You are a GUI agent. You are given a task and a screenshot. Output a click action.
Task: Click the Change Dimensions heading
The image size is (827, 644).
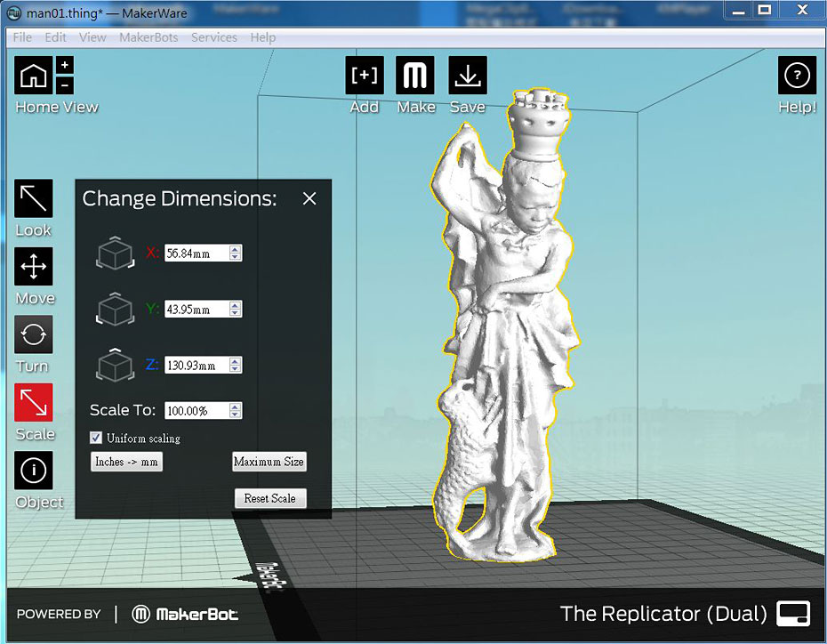point(180,199)
